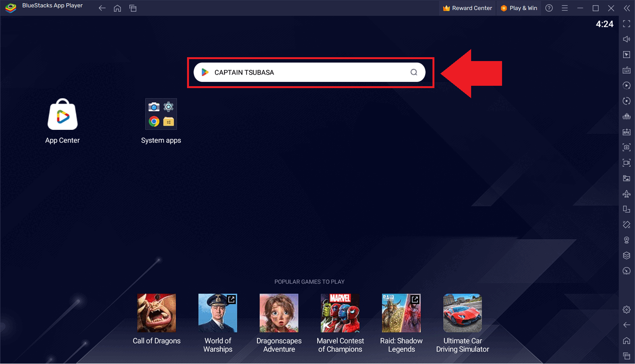This screenshot has height=364, width=635.
Task: Click the Install APK icon
Action: 626,132
